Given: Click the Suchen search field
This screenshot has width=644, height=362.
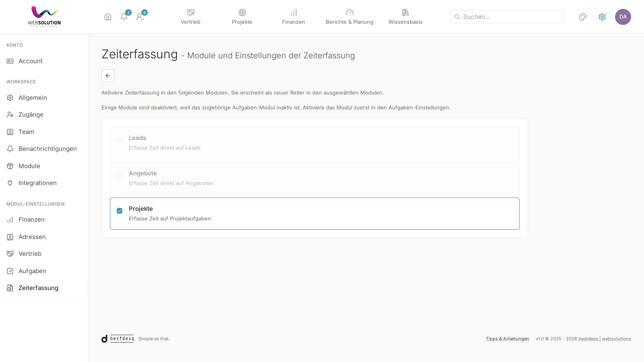Looking at the screenshot, I should click(x=506, y=17).
